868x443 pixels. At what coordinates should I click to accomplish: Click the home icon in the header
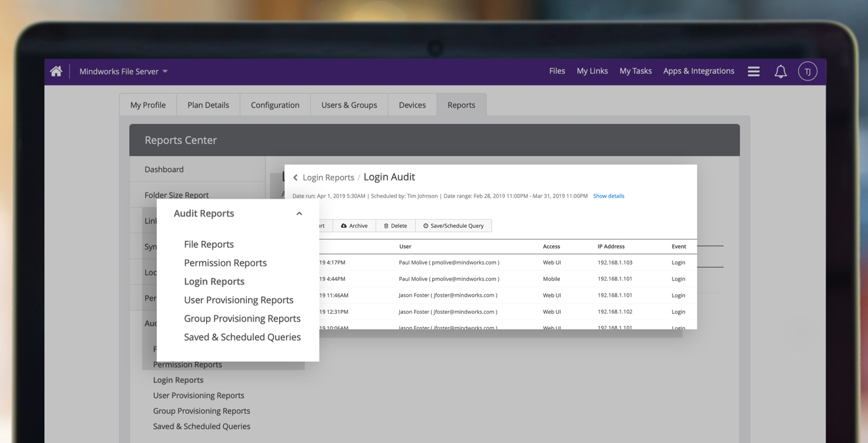click(56, 72)
